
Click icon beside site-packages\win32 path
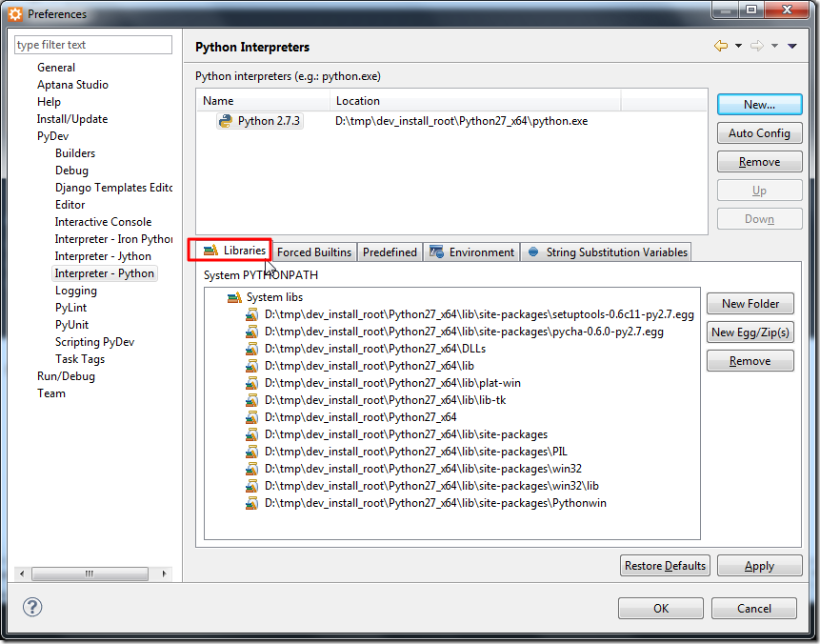click(x=252, y=469)
